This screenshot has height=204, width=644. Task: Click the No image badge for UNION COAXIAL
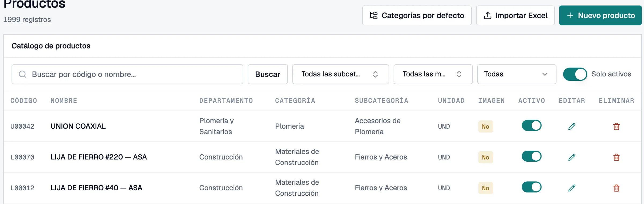pyautogui.click(x=485, y=127)
